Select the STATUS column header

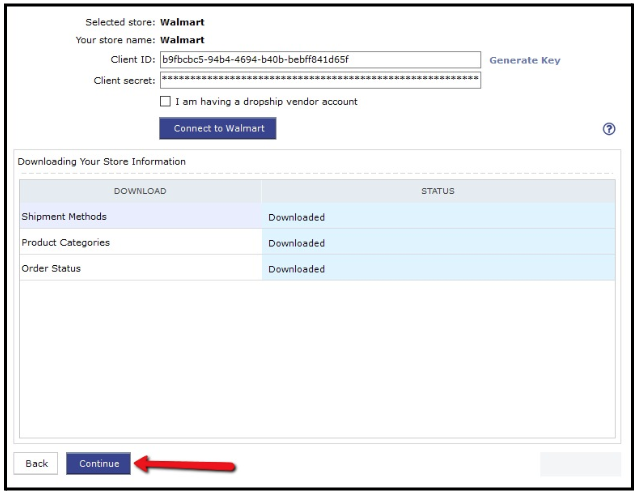pos(438,191)
